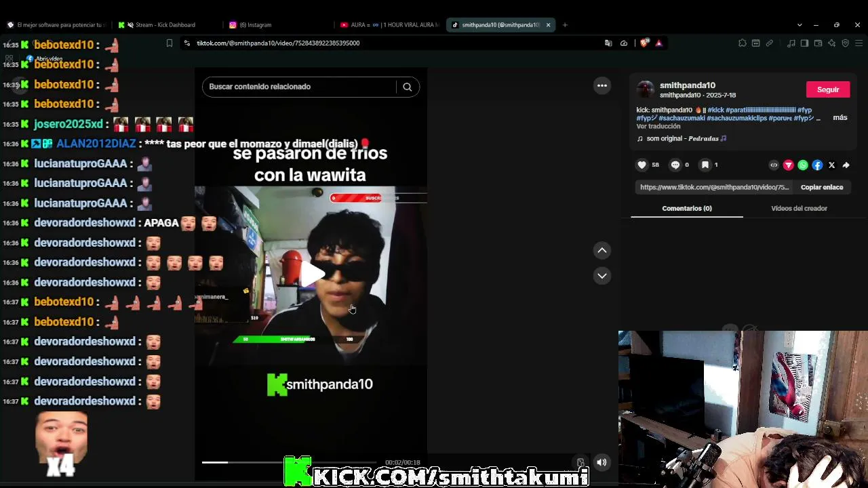Screen dimensions: 868x488
Task: Open a new browser tab
Action: [565, 25]
